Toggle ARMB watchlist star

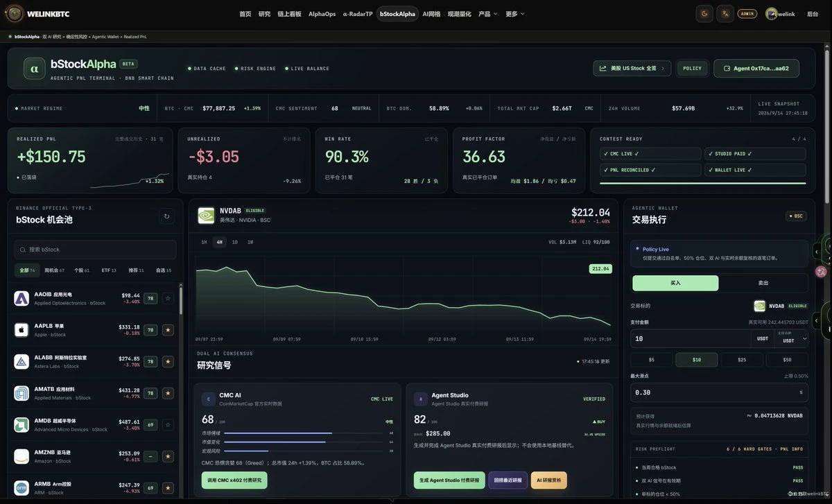167,488
